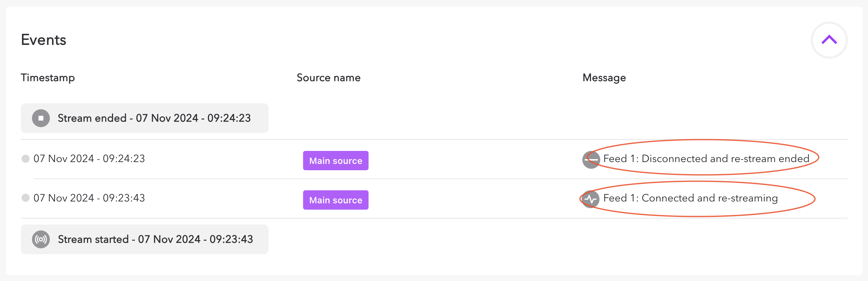Collapse the Events panel with the chevron

click(829, 40)
